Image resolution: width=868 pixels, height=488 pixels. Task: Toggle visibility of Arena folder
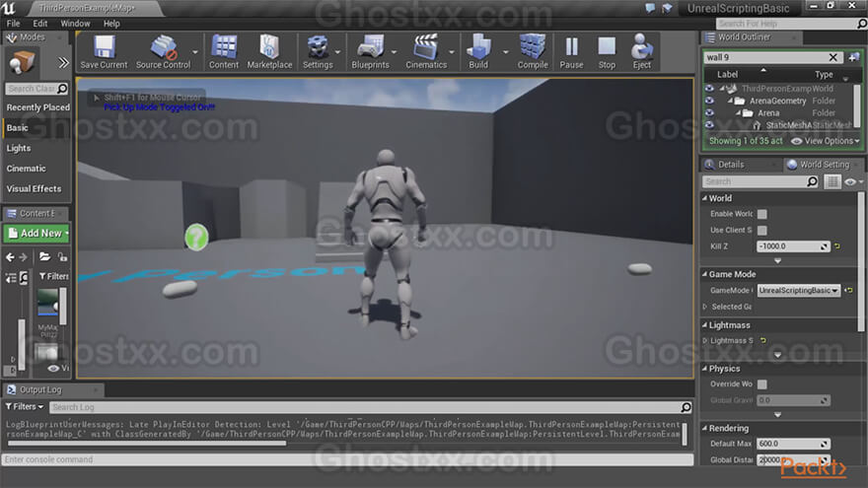(709, 112)
